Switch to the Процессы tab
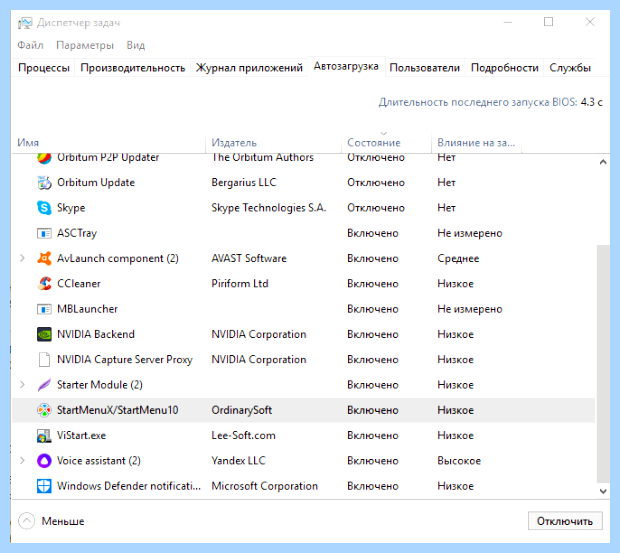 tap(44, 68)
